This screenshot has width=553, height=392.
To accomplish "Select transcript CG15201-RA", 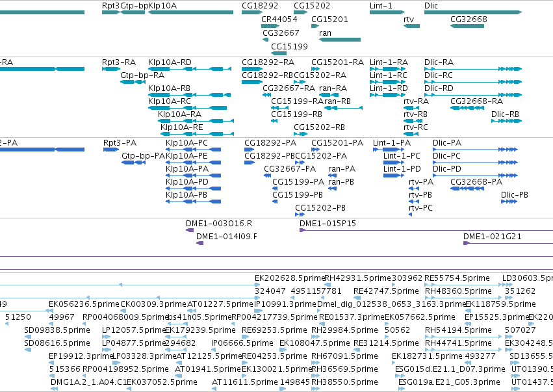I will click(x=315, y=69).
